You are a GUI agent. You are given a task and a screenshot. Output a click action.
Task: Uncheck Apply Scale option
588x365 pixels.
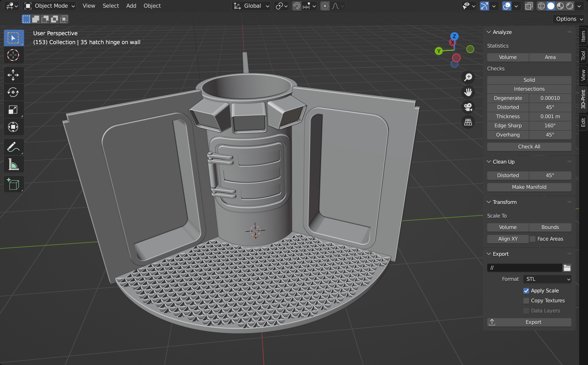[x=526, y=291]
